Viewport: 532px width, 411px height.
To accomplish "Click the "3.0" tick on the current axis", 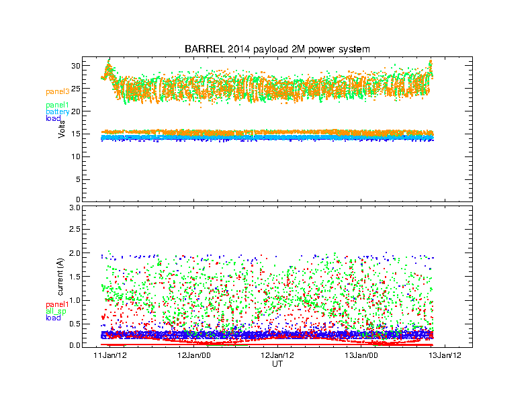I will (x=75, y=208).
